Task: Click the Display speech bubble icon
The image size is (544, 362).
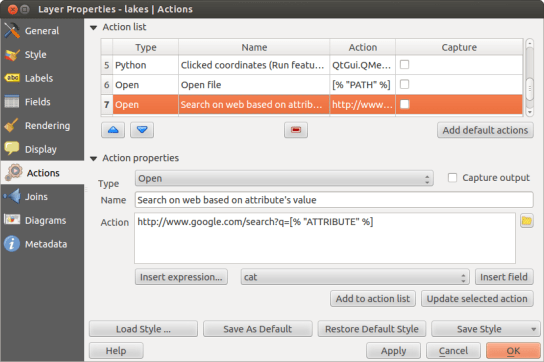Action: pos(12,149)
